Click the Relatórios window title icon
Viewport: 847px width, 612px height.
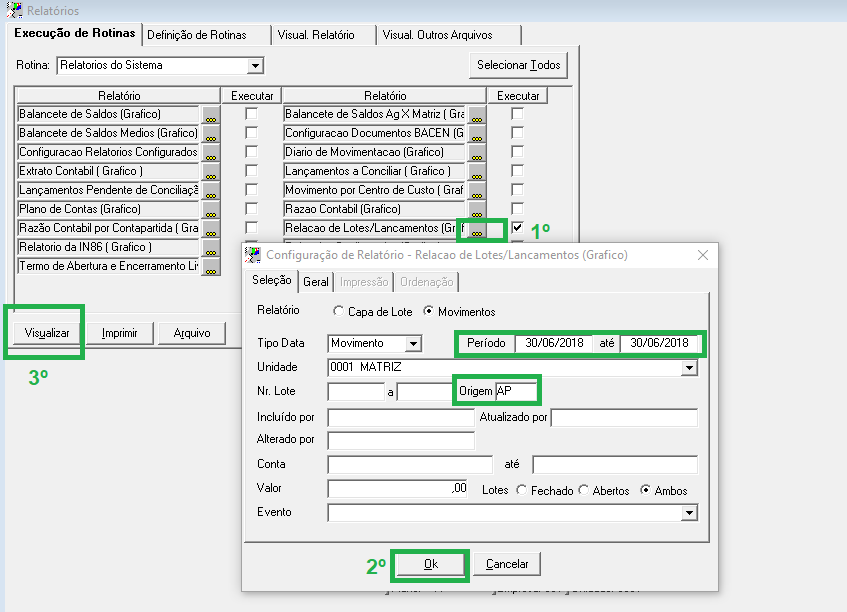[14, 10]
